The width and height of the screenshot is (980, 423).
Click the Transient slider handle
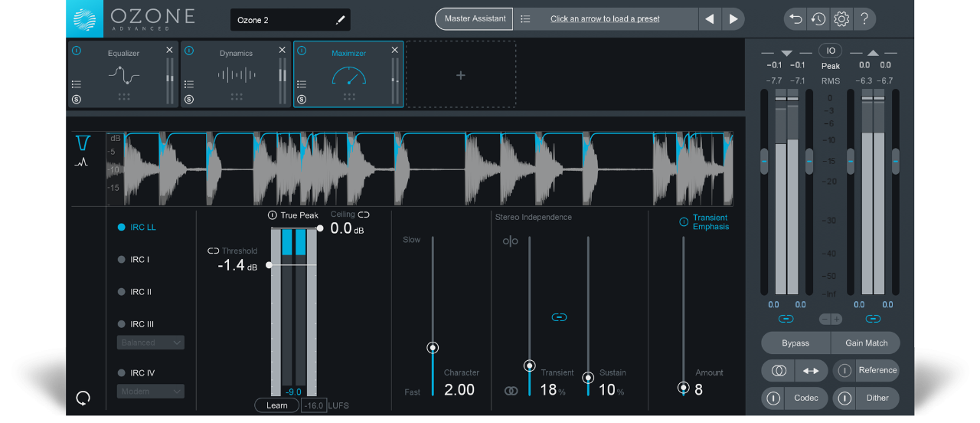529,366
